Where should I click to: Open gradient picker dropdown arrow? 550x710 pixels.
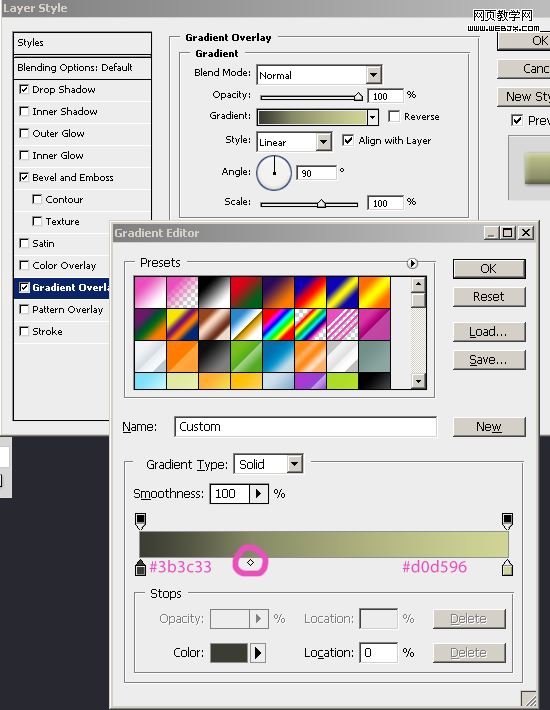(x=372, y=118)
